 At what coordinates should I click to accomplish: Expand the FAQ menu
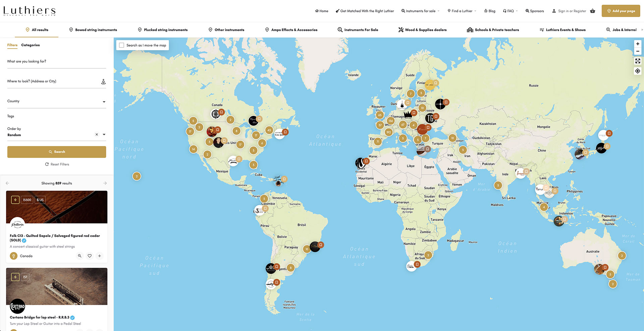click(x=510, y=11)
